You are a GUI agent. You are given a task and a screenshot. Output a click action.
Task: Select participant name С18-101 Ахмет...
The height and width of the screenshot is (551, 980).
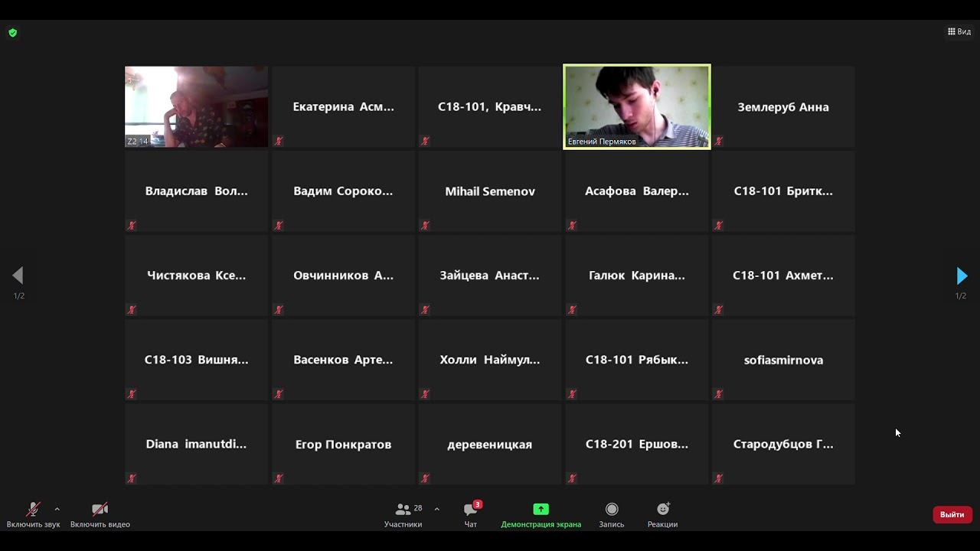coord(783,275)
